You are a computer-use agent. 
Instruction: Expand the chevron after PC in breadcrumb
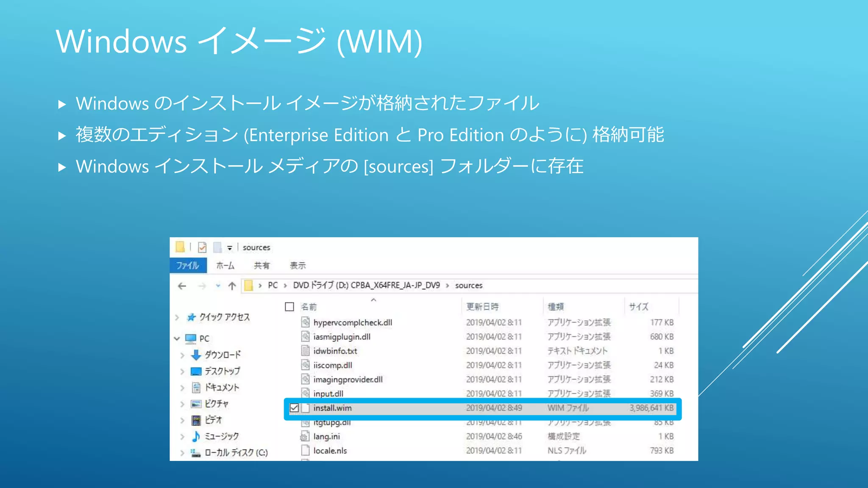[x=285, y=286]
